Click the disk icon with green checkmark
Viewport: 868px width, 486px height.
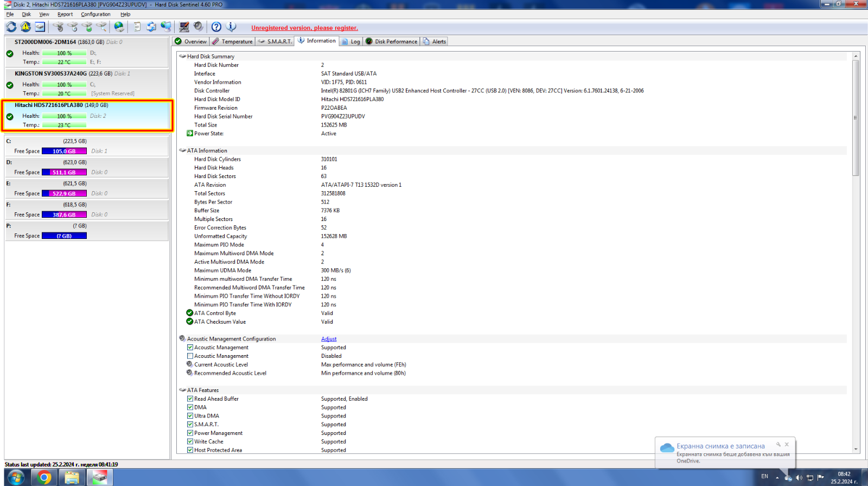87,27
